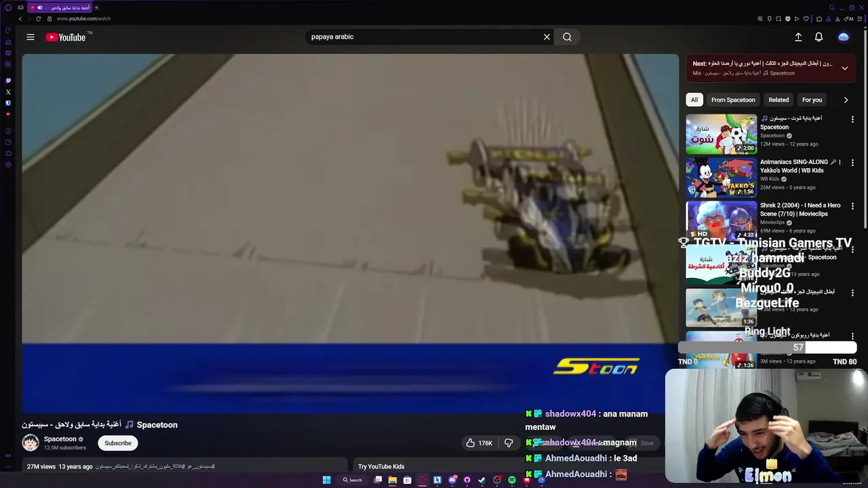Take a snapshot with the browser capture icon
This screenshot has width=868, height=488.
[778, 19]
